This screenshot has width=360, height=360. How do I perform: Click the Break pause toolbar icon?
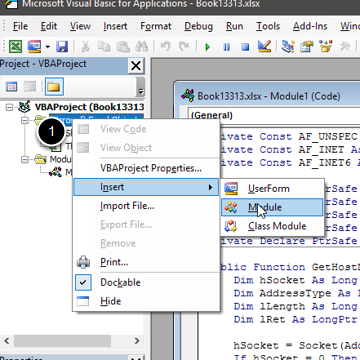pos(226,47)
